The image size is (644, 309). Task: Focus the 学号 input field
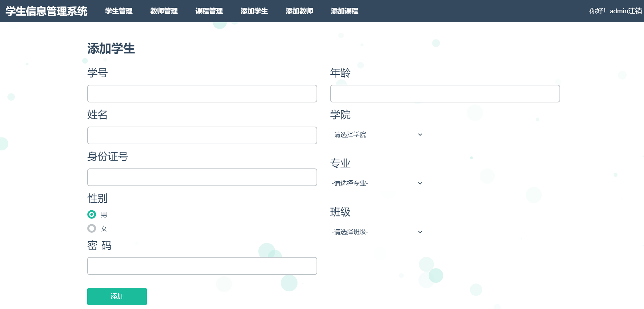(202, 94)
